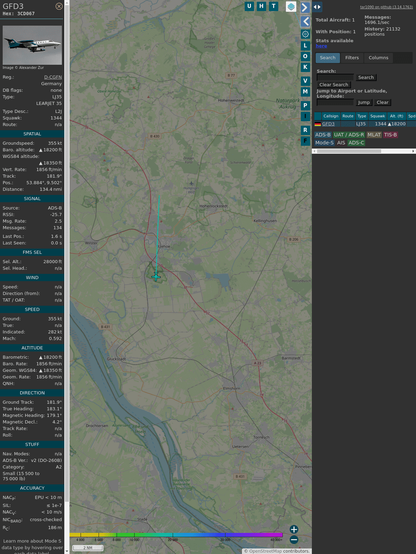Image resolution: width=416 pixels, height=554 pixels.
Task: Open the D-CGFN registration link
Action: pos(53,77)
